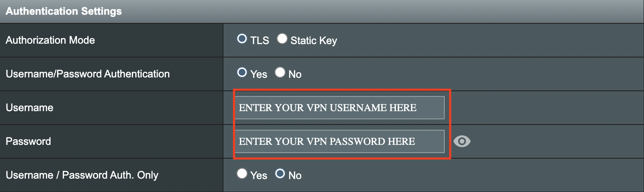The width and height of the screenshot is (644, 192).
Task: Set Username / Password Auth. Only to Yes
Action: (x=242, y=174)
